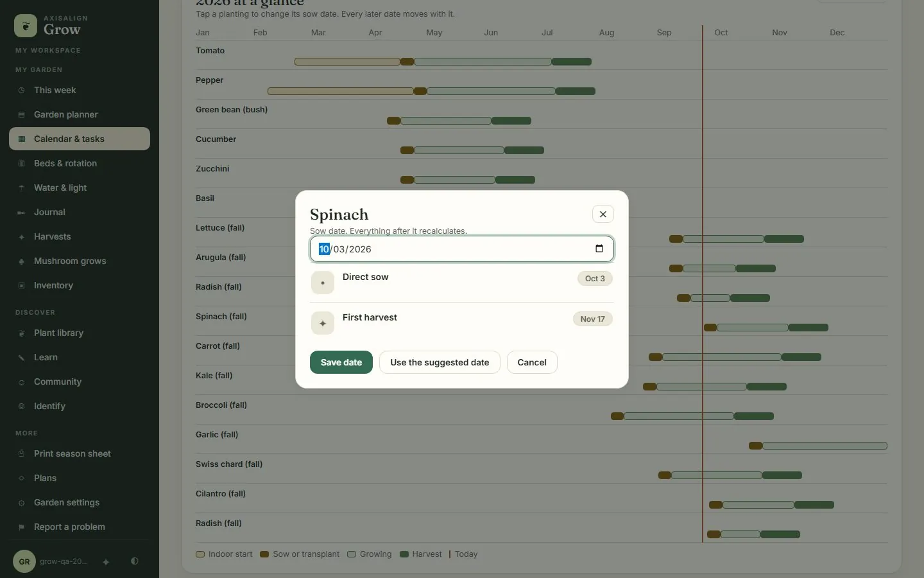Click the Axisalign Grow logo icon
The height and width of the screenshot is (578, 924).
[26, 26]
